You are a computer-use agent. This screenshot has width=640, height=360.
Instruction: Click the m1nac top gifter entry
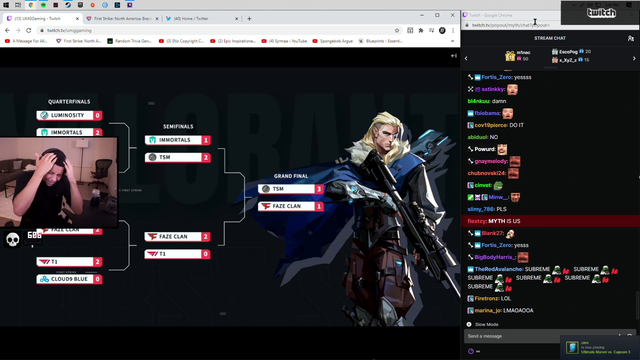[x=518, y=56]
